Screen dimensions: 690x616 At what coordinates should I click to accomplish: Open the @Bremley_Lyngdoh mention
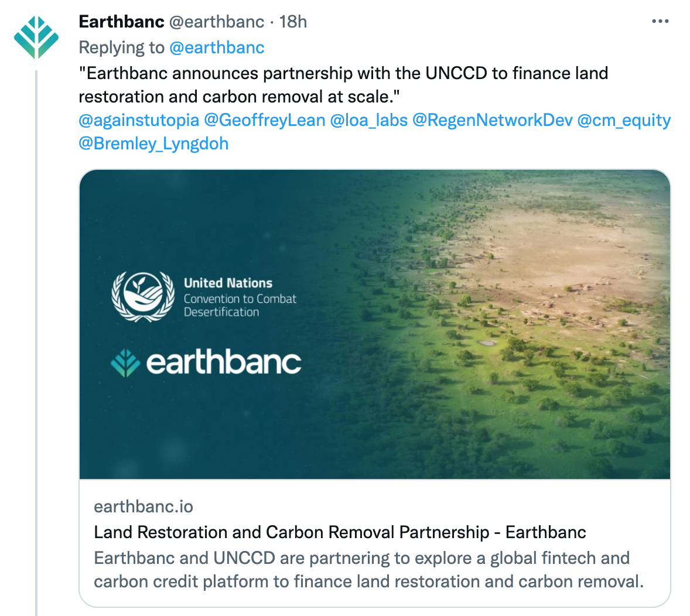coord(153,143)
